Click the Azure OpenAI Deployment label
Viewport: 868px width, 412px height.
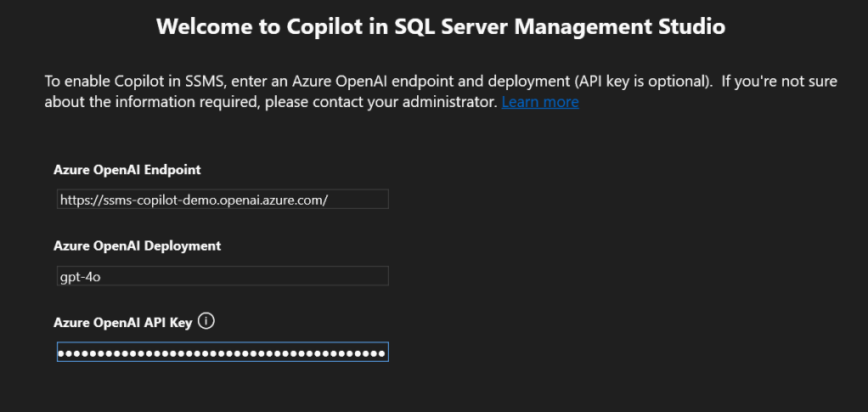(x=137, y=246)
